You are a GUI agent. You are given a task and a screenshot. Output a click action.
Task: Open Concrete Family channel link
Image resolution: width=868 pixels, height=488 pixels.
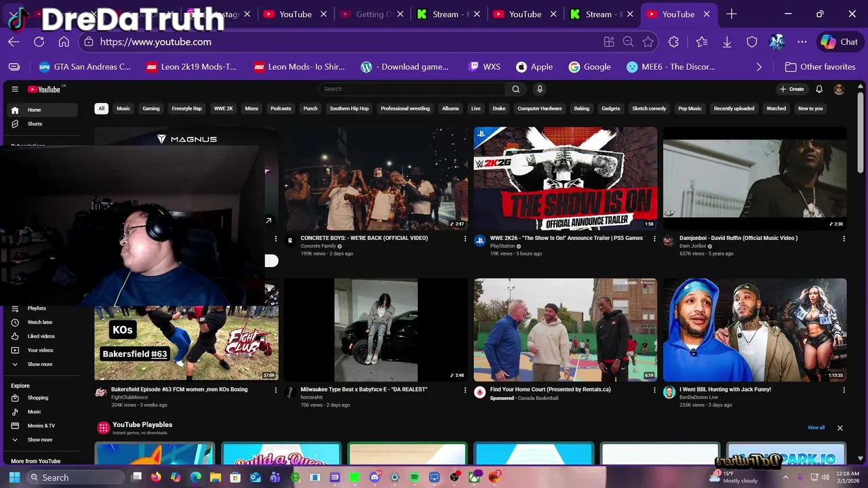point(318,246)
